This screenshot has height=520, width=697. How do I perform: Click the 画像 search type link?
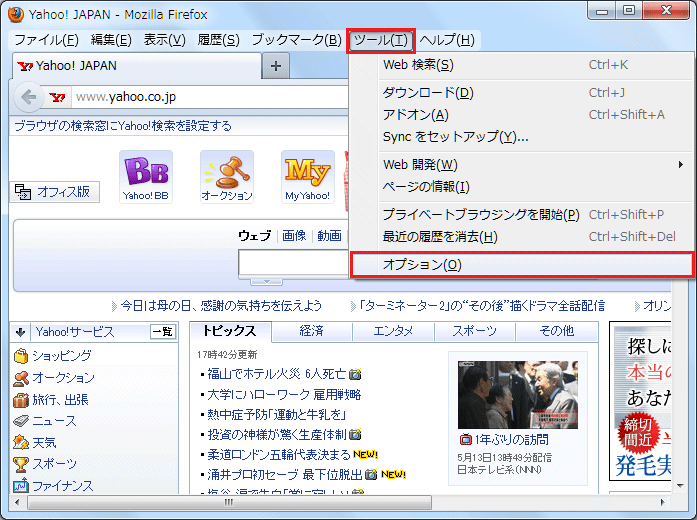pos(294,236)
